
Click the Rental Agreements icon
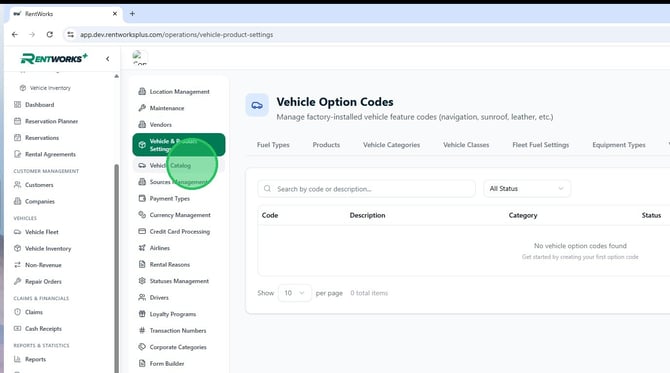click(x=18, y=154)
